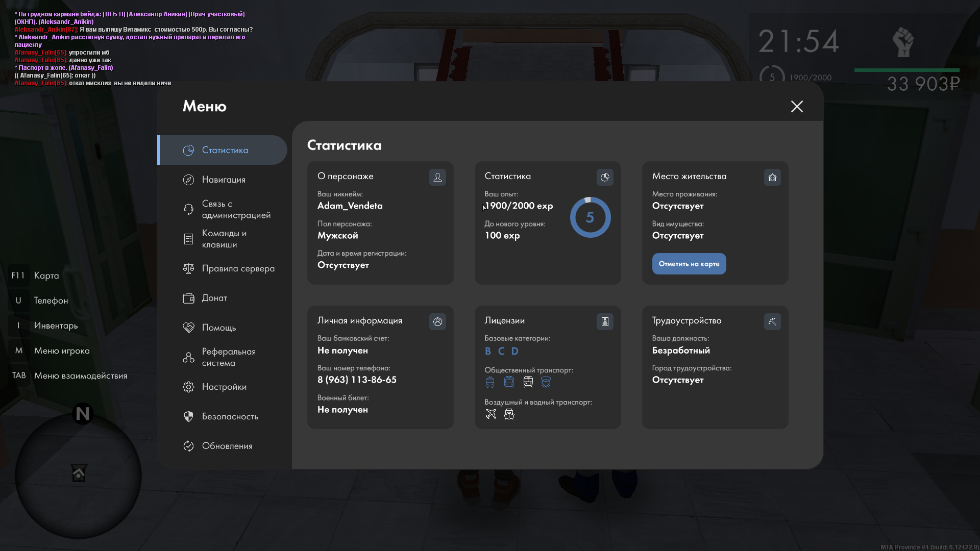Open the Навигация menu section
The image size is (980, 551).
[x=224, y=180]
